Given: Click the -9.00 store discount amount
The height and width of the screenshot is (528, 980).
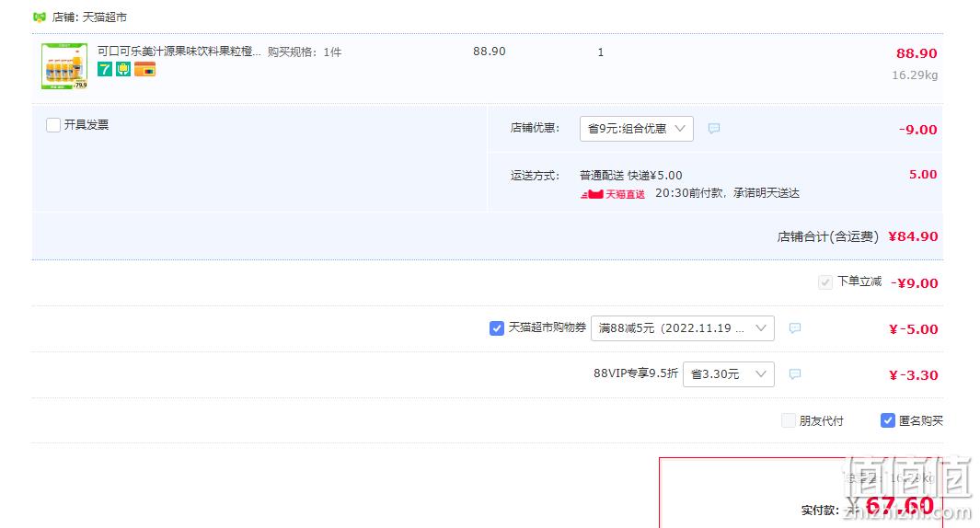Looking at the screenshot, I should tap(918, 130).
